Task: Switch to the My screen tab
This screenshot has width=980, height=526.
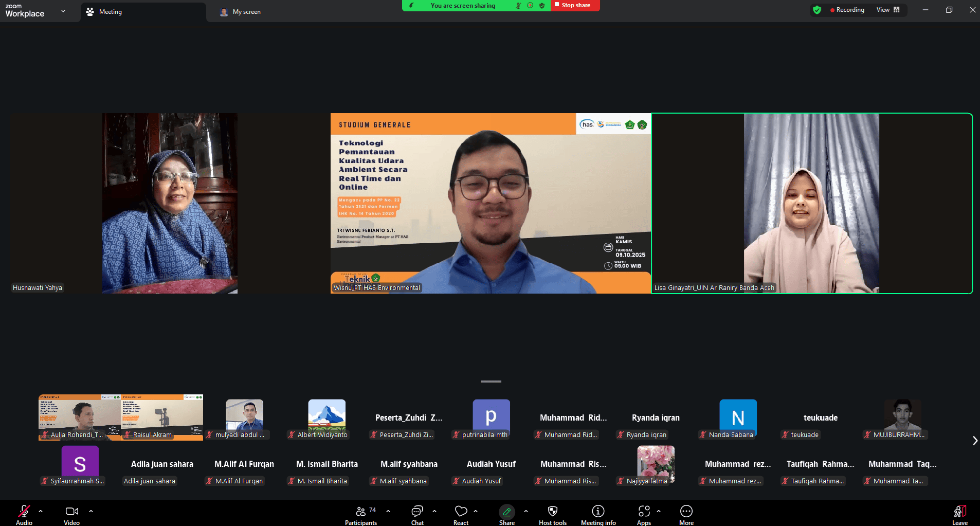Action: coord(246,12)
